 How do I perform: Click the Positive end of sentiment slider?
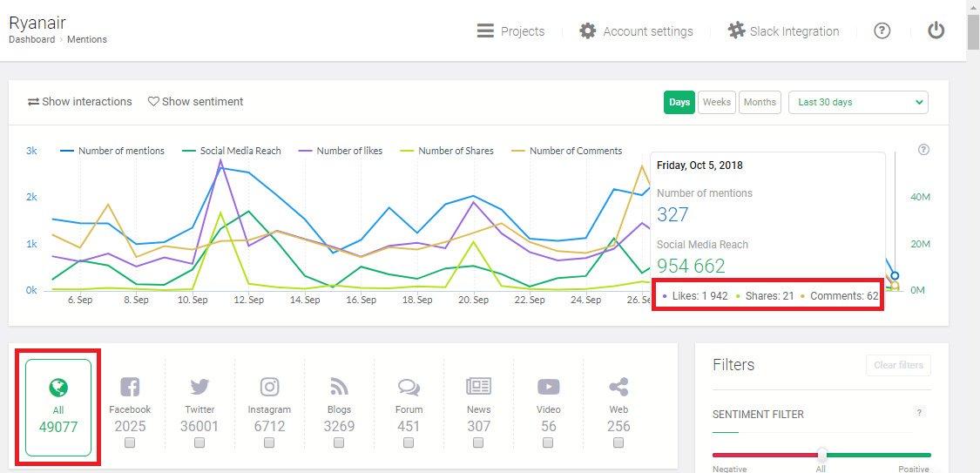pos(916,469)
